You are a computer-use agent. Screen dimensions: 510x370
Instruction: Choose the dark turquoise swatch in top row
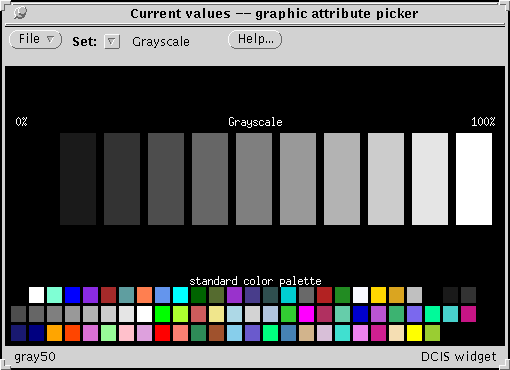click(x=288, y=295)
